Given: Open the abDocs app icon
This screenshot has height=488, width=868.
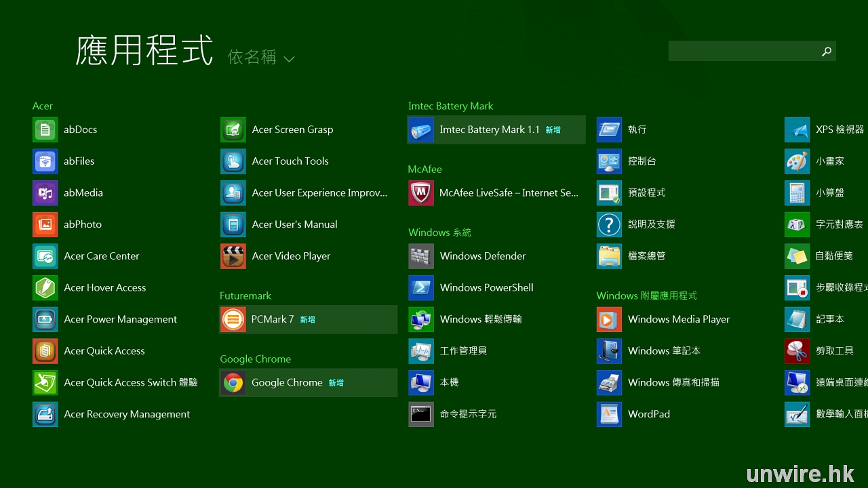Looking at the screenshot, I should 45,129.
